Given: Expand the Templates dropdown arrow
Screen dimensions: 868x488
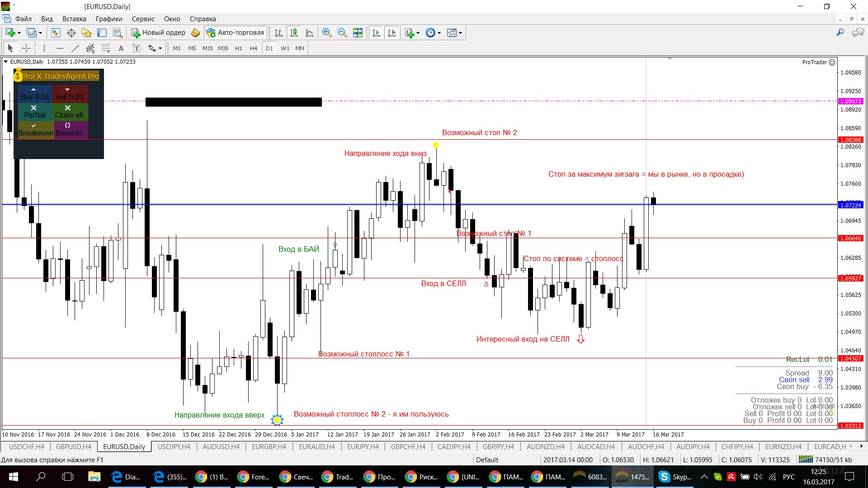Looking at the screenshot, I should pyautogui.click(x=460, y=33).
